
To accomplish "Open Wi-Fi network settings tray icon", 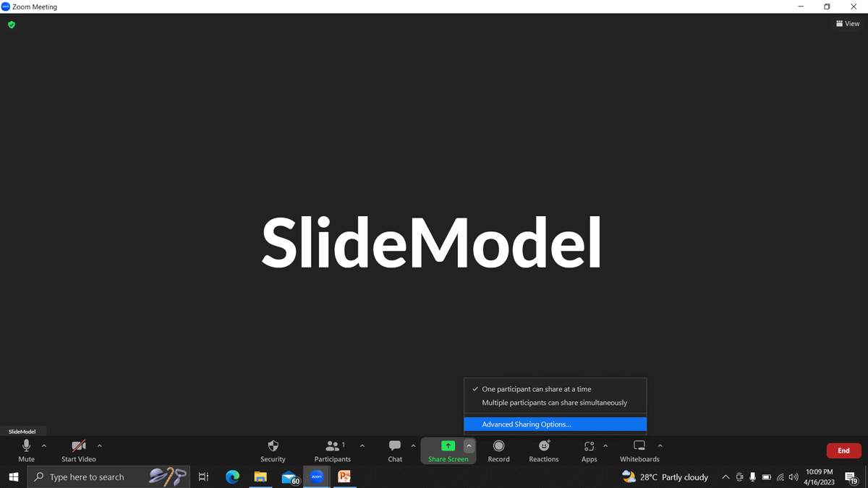I will pos(780,477).
